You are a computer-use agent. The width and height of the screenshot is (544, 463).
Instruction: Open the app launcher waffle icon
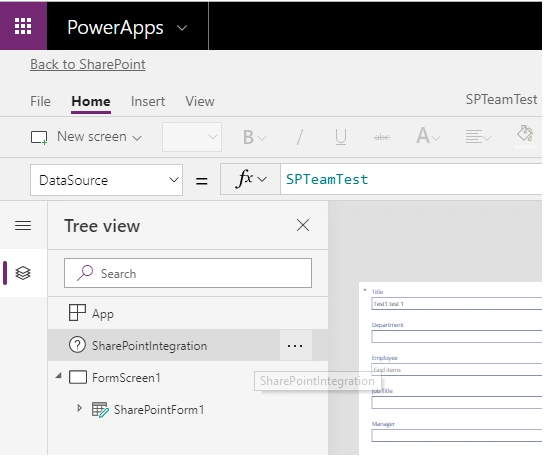tap(23, 26)
